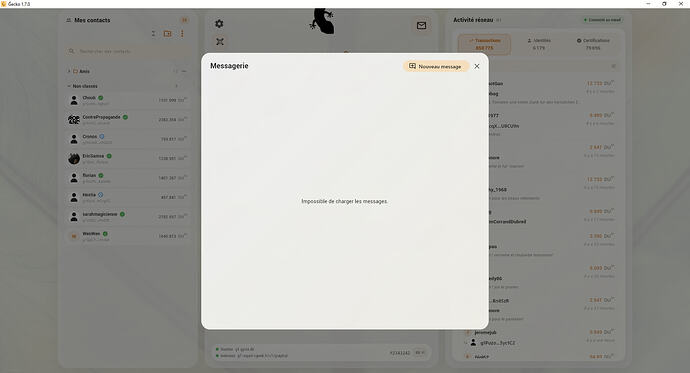Click the sort contacts icon

pos(154,33)
